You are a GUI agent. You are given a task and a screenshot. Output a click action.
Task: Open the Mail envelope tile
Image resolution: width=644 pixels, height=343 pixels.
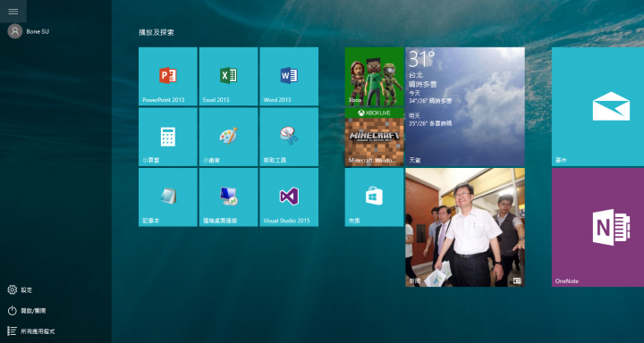point(598,106)
